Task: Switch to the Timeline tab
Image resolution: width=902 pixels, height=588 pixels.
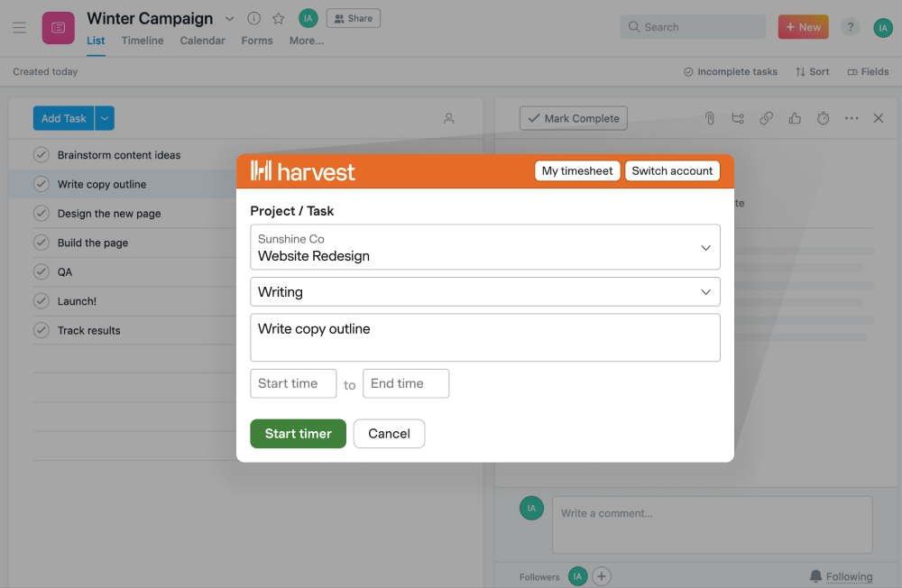Action: (x=142, y=41)
